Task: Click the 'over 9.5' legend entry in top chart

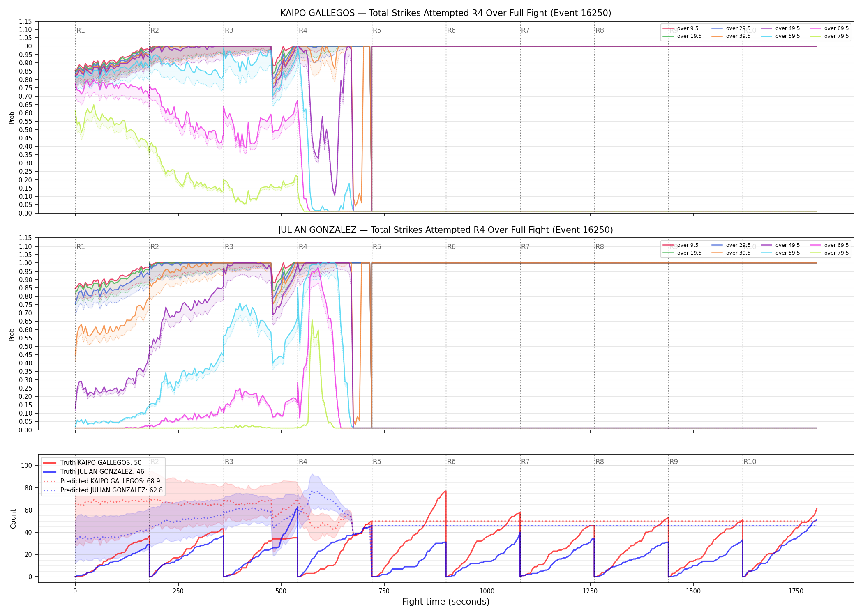Action: coord(681,28)
